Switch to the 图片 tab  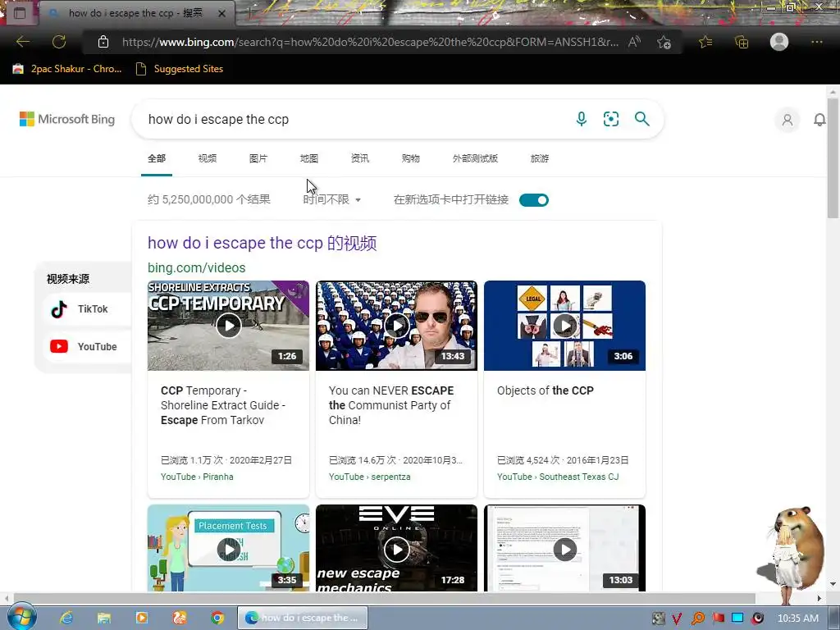[x=258, y=158]
